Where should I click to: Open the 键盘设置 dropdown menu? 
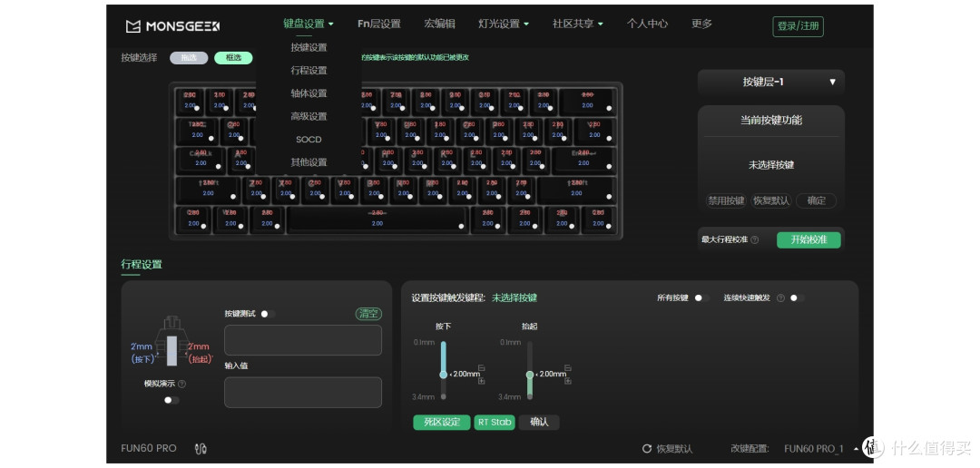point(309,24)
